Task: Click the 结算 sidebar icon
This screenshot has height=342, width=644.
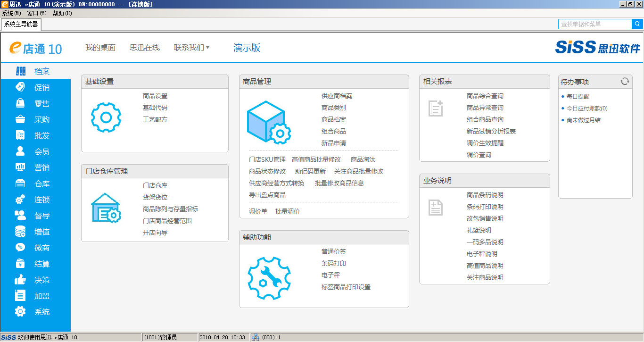Action: point(21,264)
